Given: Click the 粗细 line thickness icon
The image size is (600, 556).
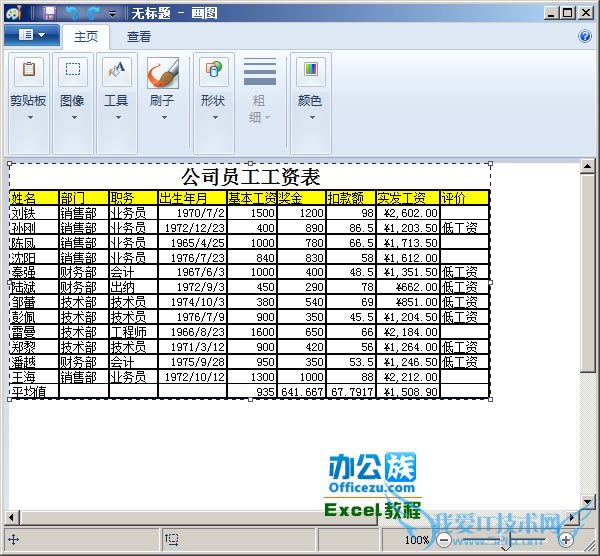Looking at the screenshot, I should [260, 71].
